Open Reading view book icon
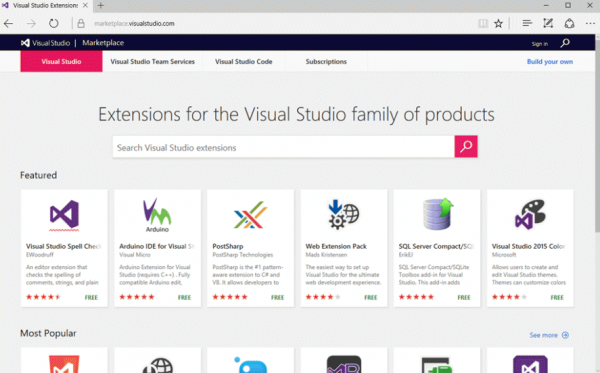Image resolution: width=600 pixels, height=373 pixels. [x=483, y=24]
